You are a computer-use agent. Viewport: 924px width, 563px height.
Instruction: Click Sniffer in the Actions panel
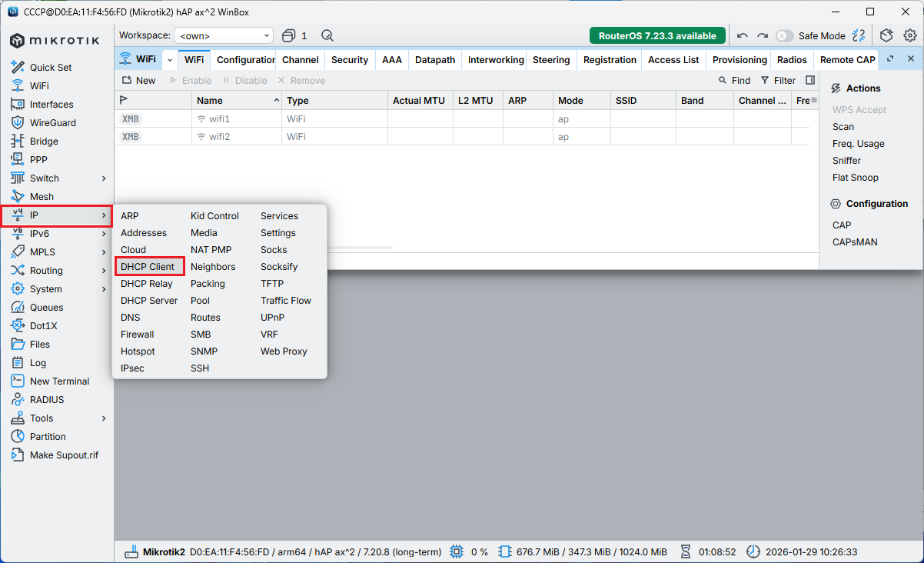click(846, 161)
